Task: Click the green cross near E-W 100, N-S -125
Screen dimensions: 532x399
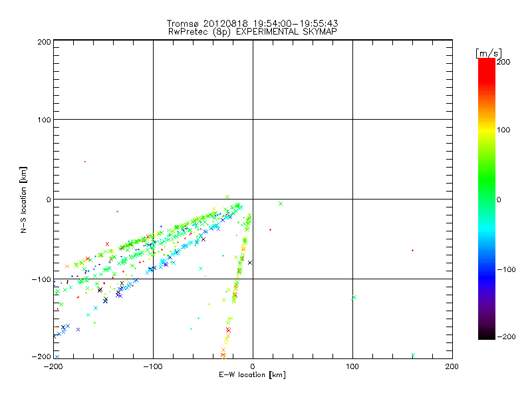Action: 354,297
